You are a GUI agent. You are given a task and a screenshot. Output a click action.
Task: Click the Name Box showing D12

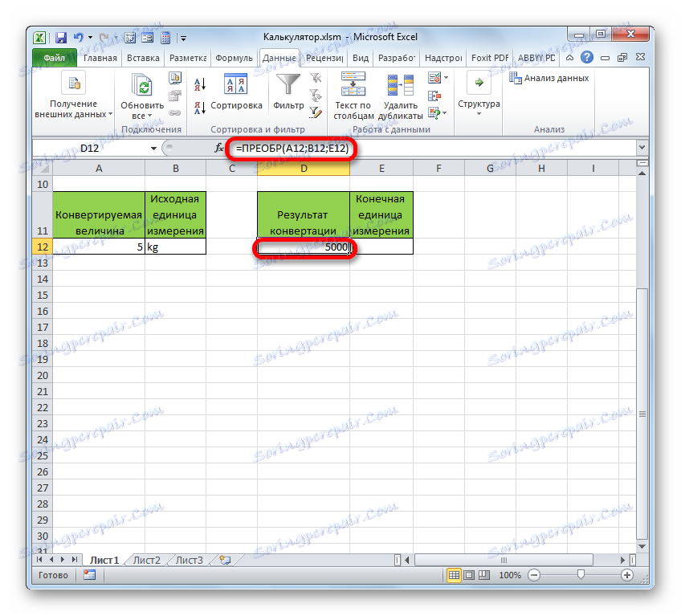pyautogui.click(x=89, y=148)
